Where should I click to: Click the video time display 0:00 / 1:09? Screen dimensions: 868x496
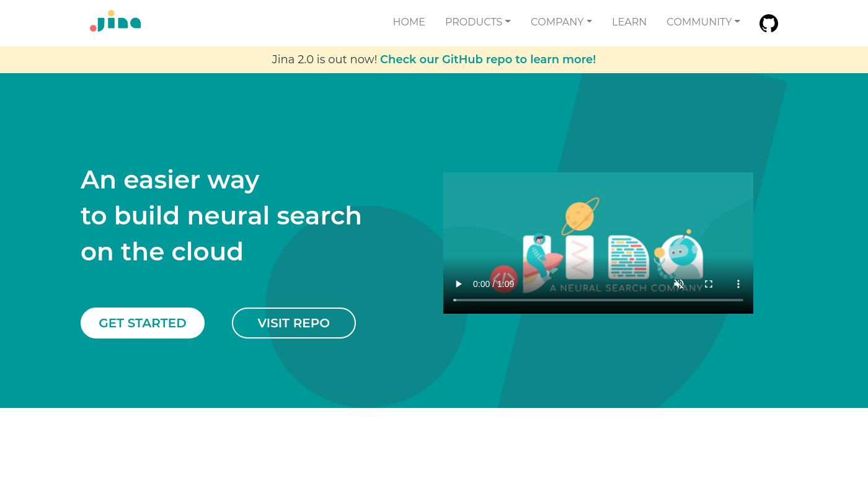494,284
